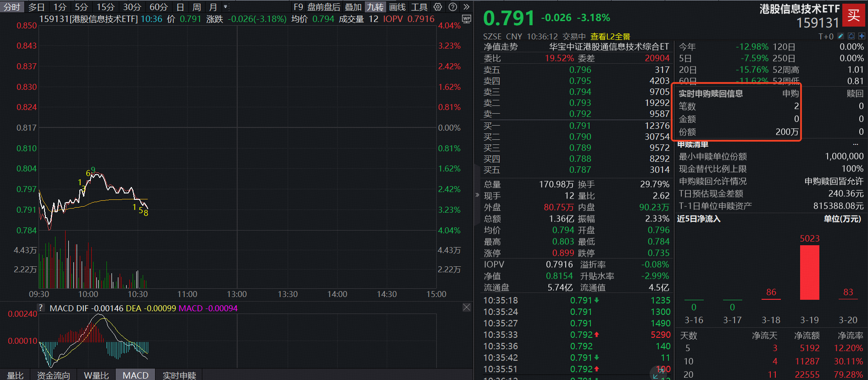This screenshot has width=868, height=380.
Task: Close the MACD indicator panel
Action: pyautogui.click(x=467, y=307)
